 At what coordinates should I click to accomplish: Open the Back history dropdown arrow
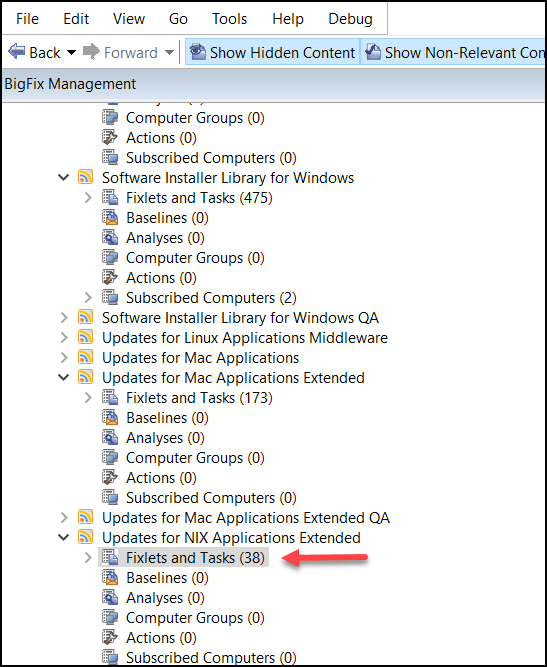click(x=71, y=53)
